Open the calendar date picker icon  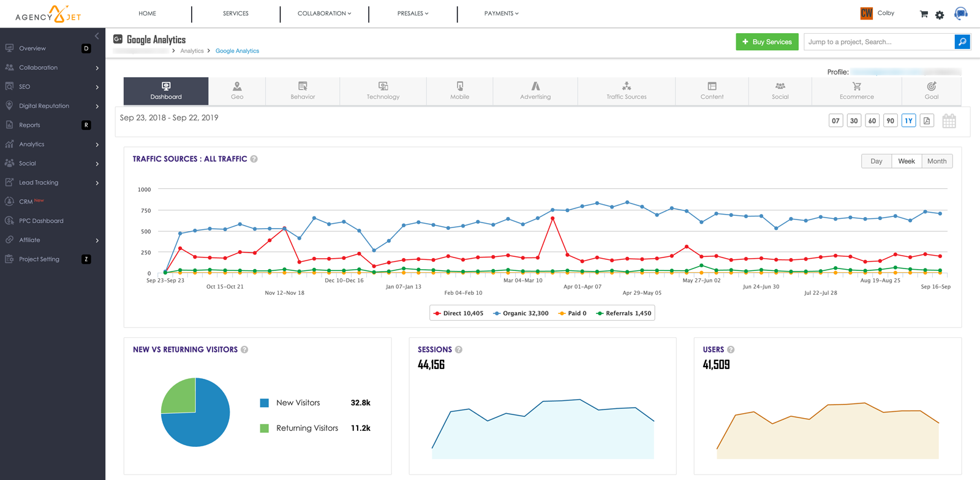[949, 121]
